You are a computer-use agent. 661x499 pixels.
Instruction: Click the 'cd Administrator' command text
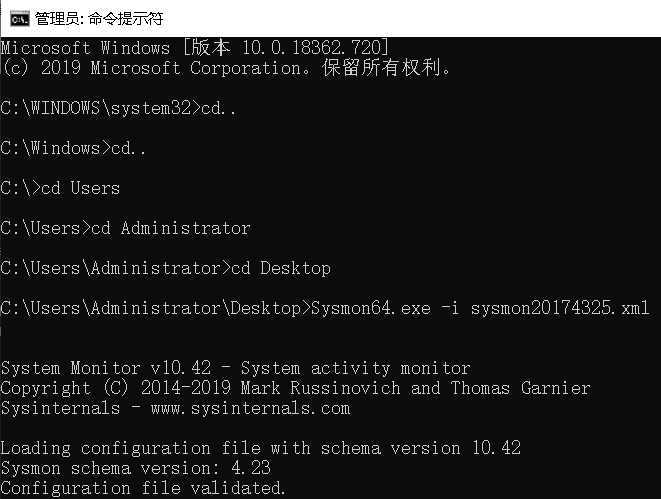[171, 228]
